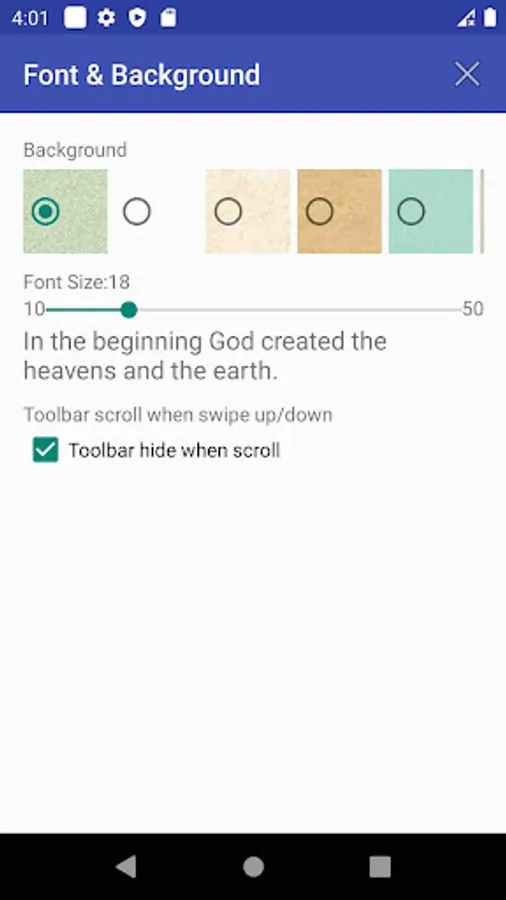
Task: Pick the tan parchment background swatch
Action: click(320, 211)
